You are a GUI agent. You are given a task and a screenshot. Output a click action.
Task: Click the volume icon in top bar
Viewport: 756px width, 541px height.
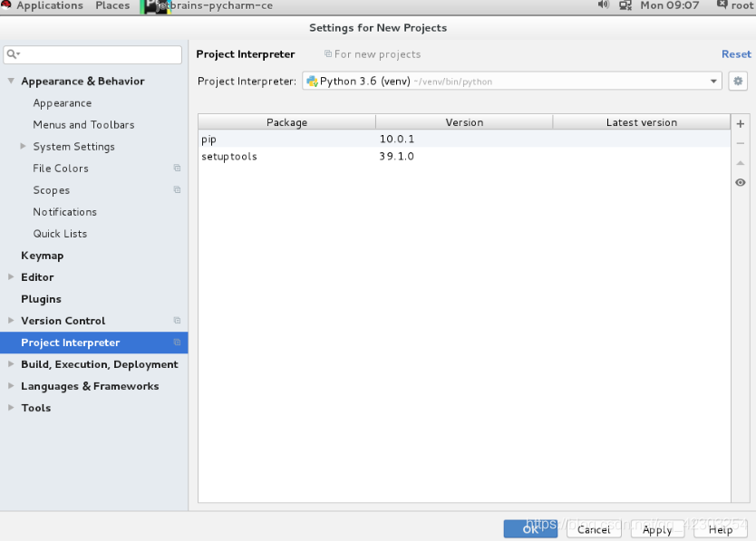click(603, 5)
